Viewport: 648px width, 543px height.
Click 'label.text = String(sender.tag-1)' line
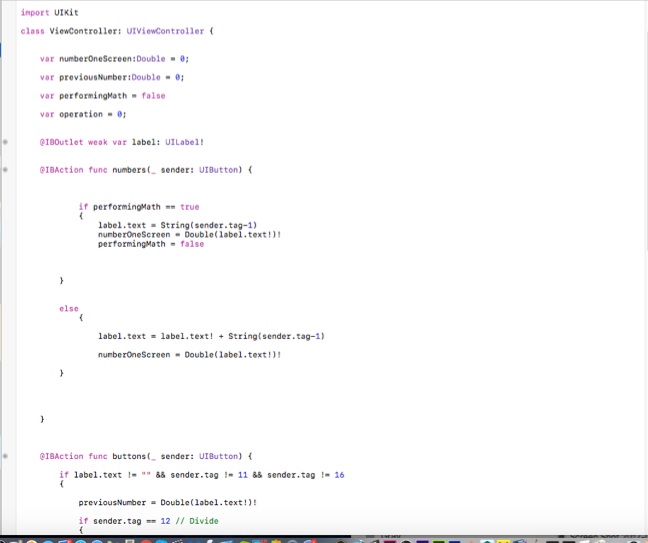177,225
